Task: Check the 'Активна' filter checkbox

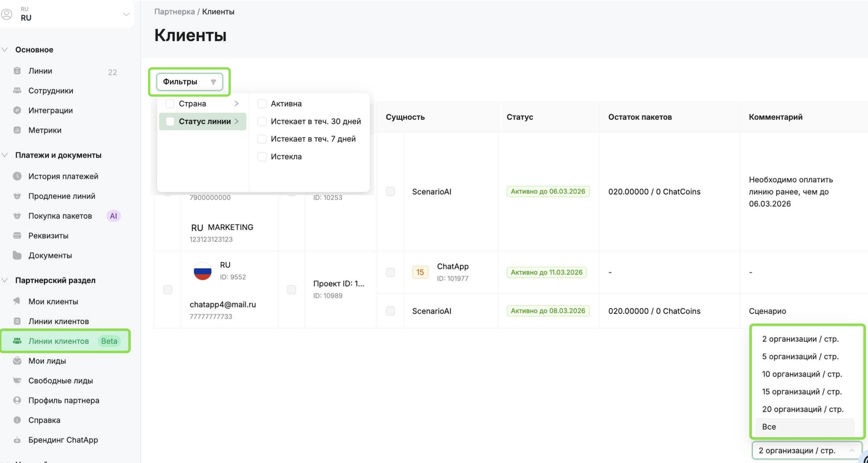Action: (262, 103)
